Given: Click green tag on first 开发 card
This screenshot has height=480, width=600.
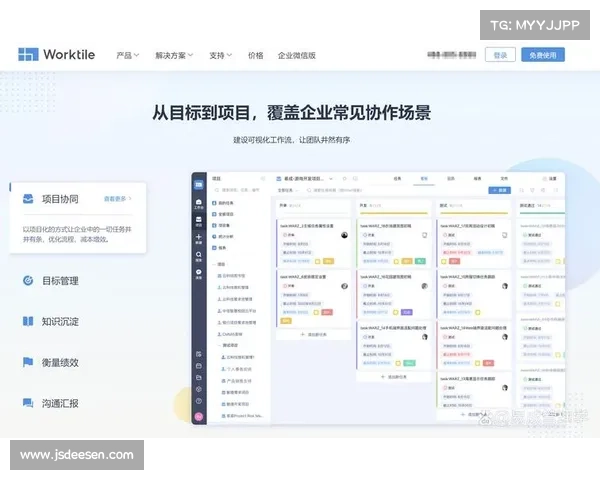Looking at the screenshot, I should click(x=420, y=261).
